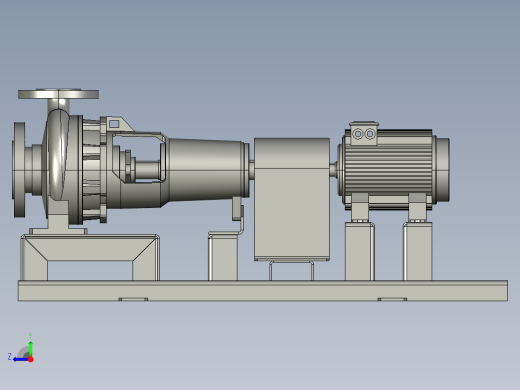Select the long baseplate beam
Screen dimensions: 520x390
tap(263, 291)
